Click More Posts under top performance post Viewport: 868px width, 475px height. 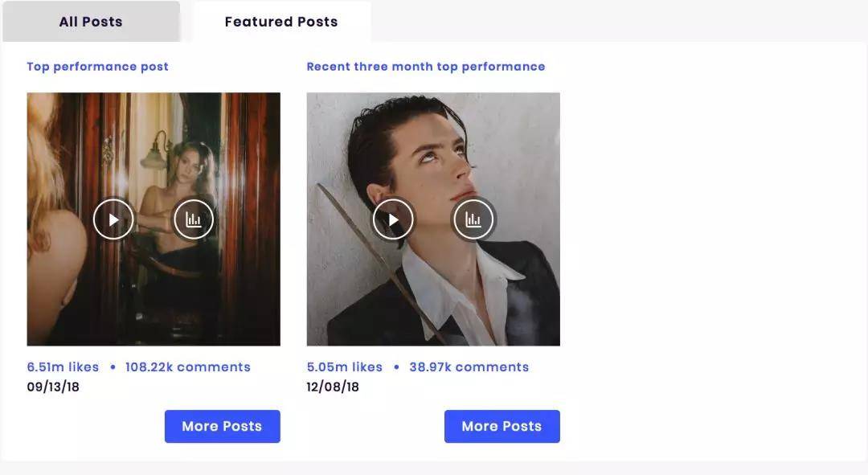[x=222, y=426]
